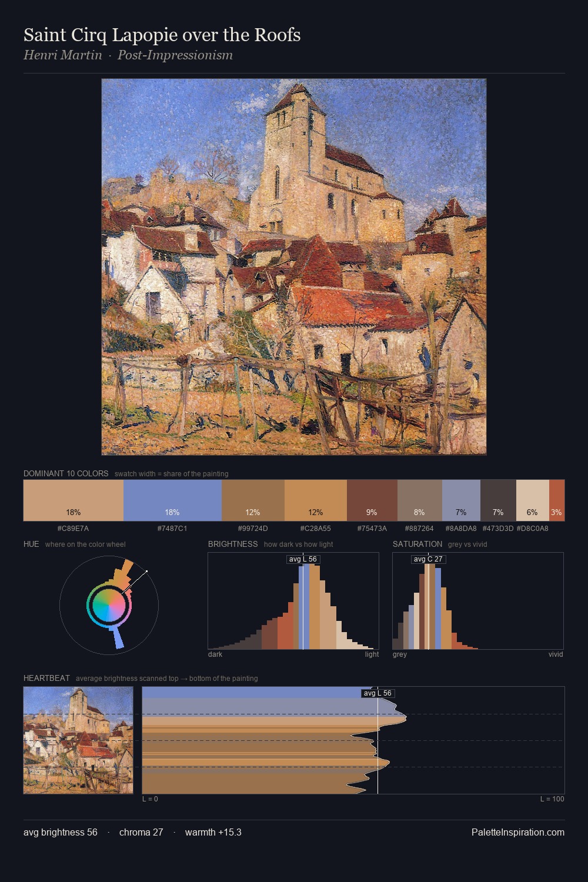Click the hex code '#75473A' text
Screen dimensions: 588x882
tap(372, 529)
